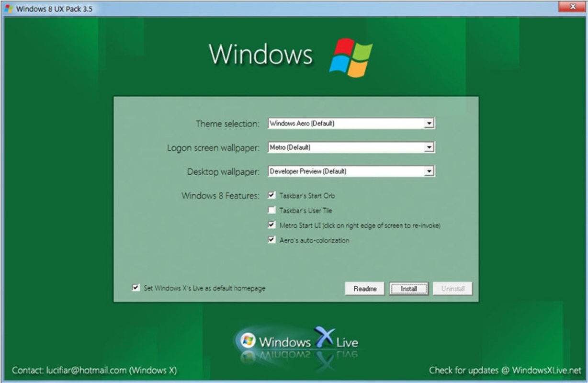
Task: Click the Metro (Default) value
Action: click(x=290, y=147)
